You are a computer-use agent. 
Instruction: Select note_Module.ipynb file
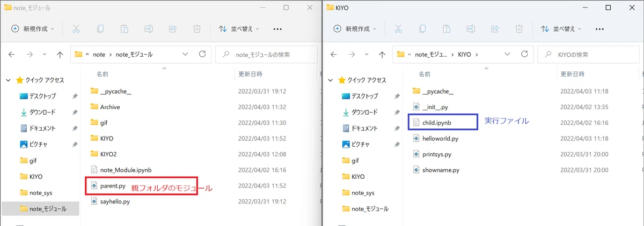point(122,170)
